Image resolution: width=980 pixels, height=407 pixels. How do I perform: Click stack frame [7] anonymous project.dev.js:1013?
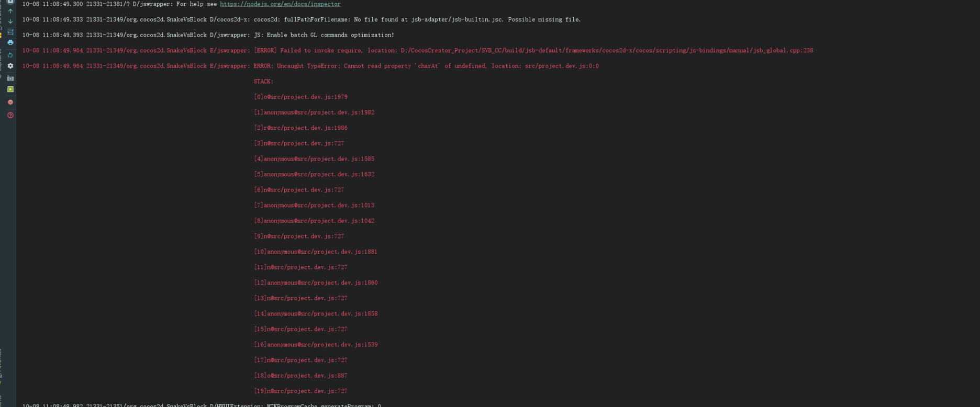point(314,205)
